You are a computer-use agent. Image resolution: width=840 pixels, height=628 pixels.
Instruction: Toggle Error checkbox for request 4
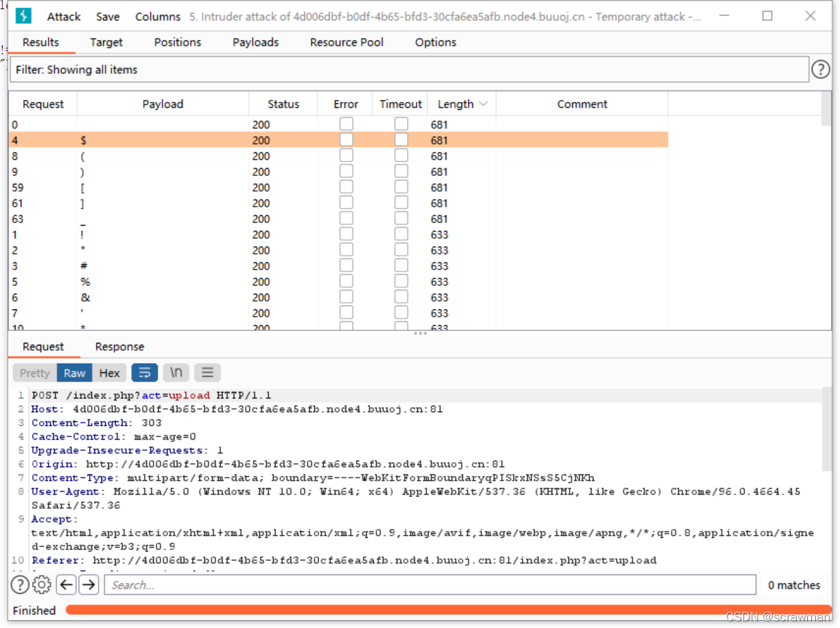346,140
